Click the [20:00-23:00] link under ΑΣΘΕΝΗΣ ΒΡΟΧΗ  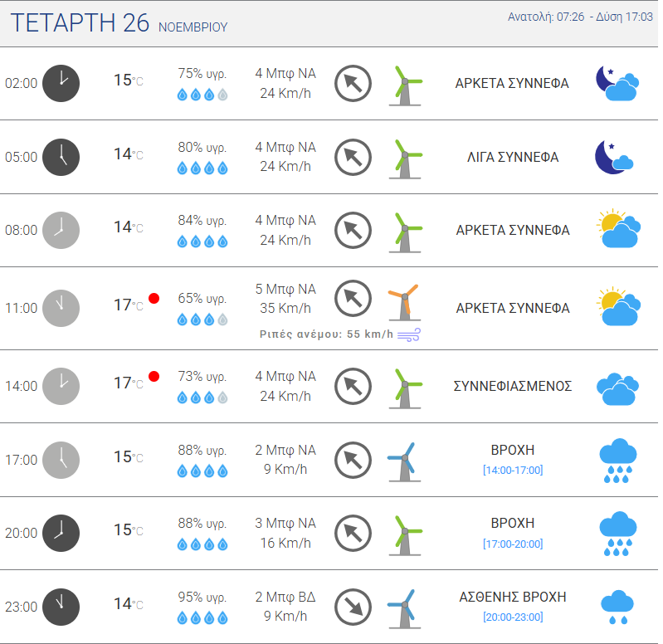(513, 617)
